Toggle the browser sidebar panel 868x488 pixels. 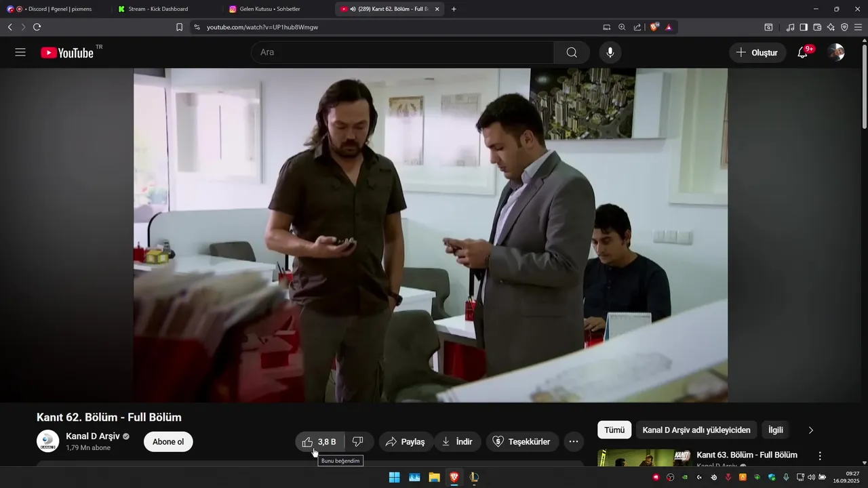click(804, 27)
